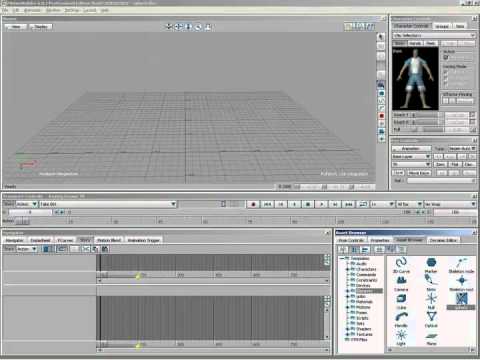Select the Plane asset icon
Viewport: 480px width, 360px height.
[x=431, y=337]
